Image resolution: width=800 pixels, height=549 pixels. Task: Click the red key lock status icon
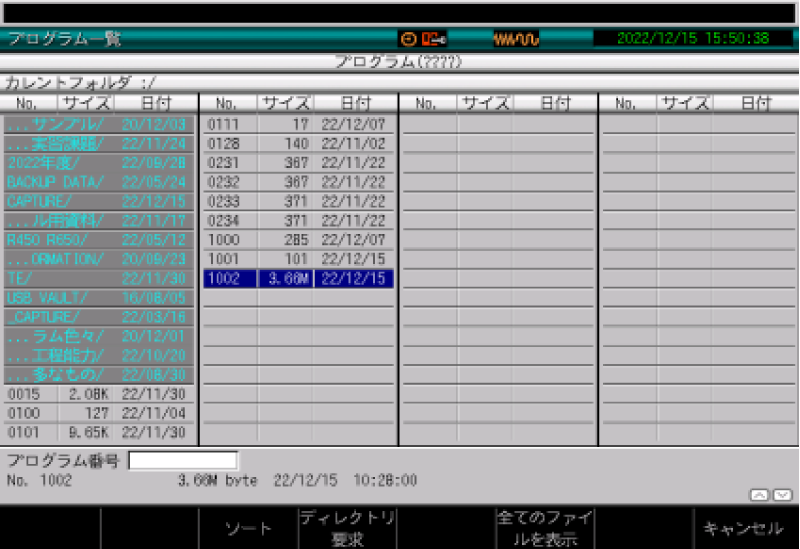click(x=433, y=39)
